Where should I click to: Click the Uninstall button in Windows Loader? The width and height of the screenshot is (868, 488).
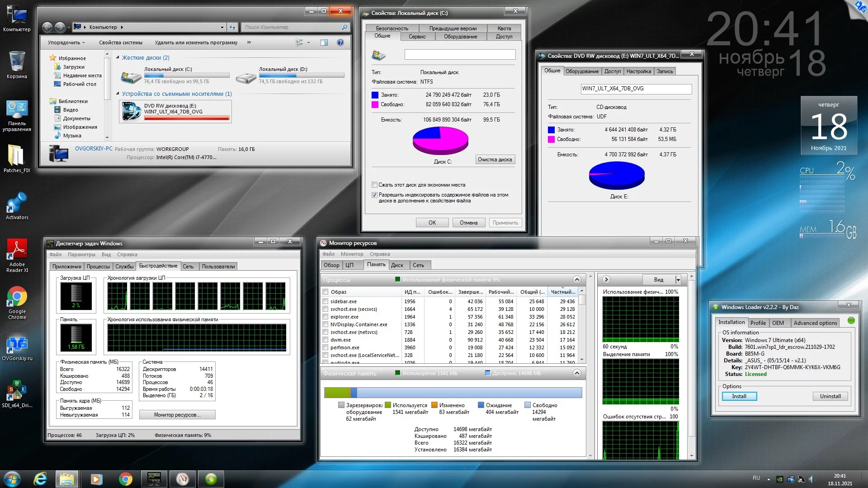tap(830, 396)
